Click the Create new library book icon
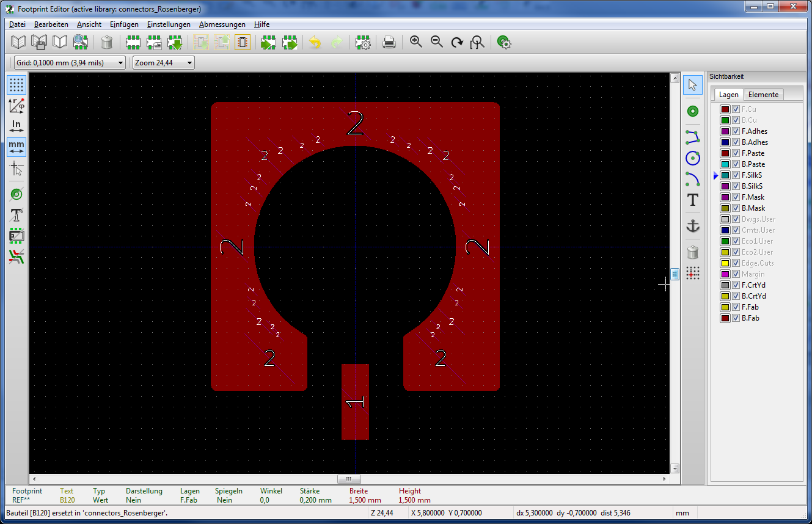This screenshot has height=524, width=812. [59, 42]
